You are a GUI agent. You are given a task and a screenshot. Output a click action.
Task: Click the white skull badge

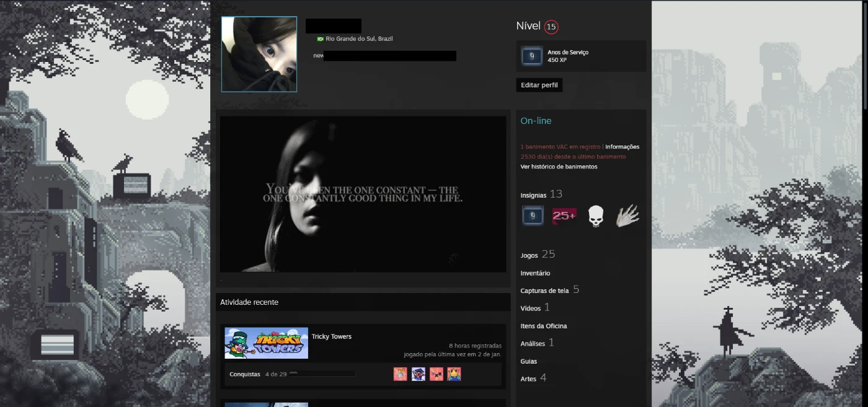pyautogui.click(x=595, y=216)
